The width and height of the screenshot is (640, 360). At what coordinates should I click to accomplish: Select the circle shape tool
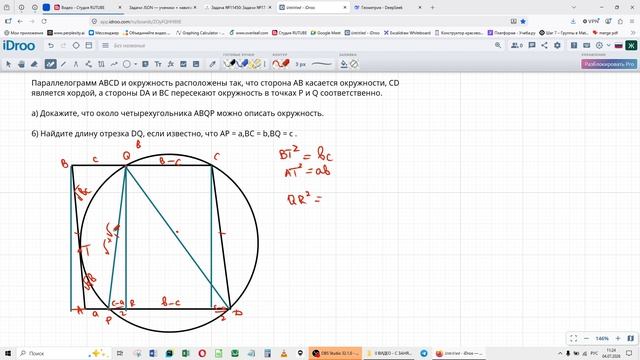127,64
